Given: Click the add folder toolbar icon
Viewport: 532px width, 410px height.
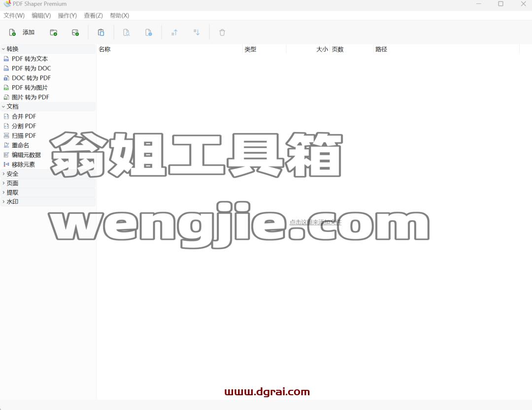Looking at the screenshot, I should click(x=54, y=32).
